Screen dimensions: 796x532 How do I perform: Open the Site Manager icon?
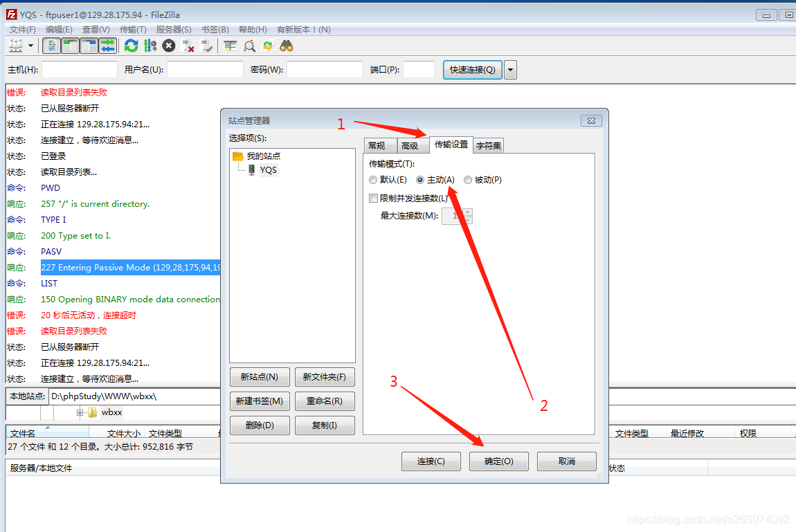tap(15, 46)
